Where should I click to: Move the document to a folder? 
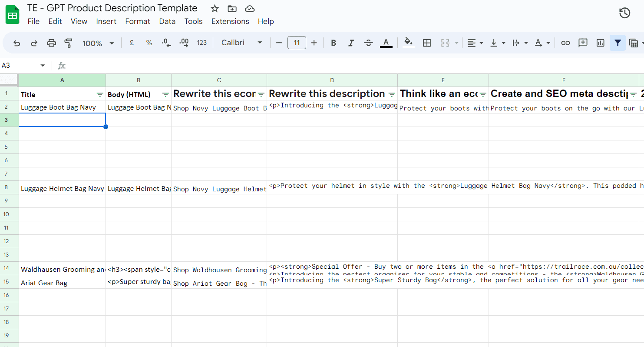(232, 9)
